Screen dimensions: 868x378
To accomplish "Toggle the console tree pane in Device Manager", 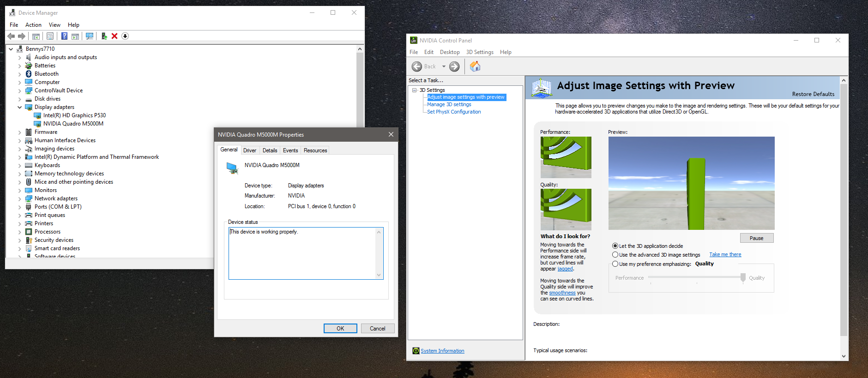I will [x=36, y=36].
